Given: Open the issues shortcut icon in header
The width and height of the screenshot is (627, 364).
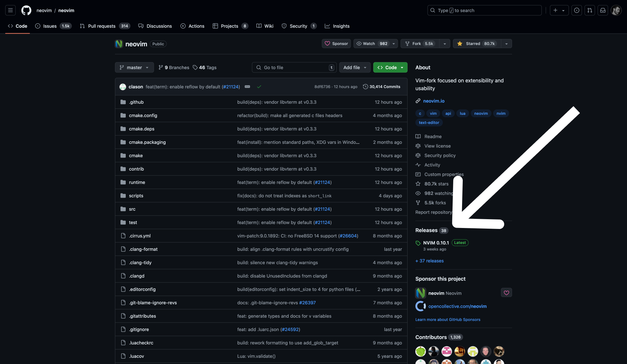Looking at the screenshot, I should point(577,10).
